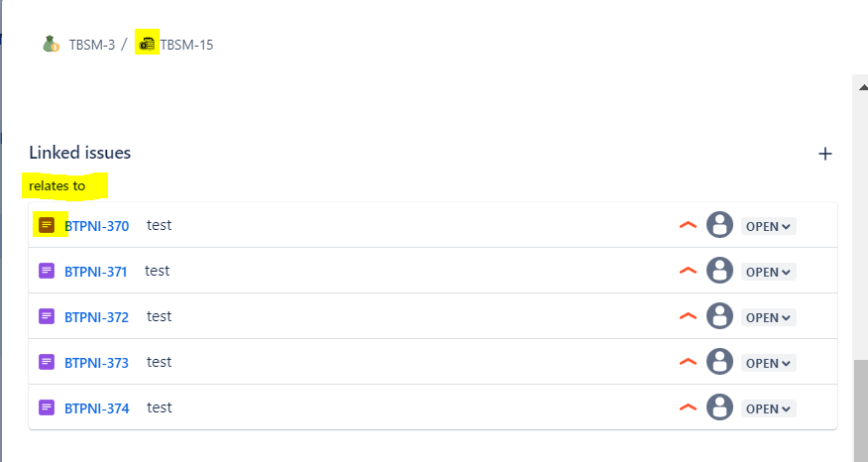868x462 pixels.
Task: Click the vertical scrollbar thumb
Action: point(861,410)
